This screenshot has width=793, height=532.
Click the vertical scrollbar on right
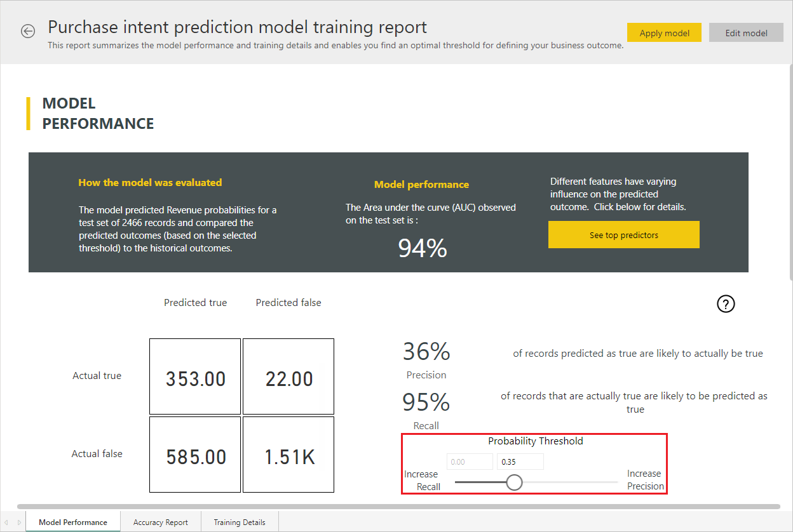790,171
